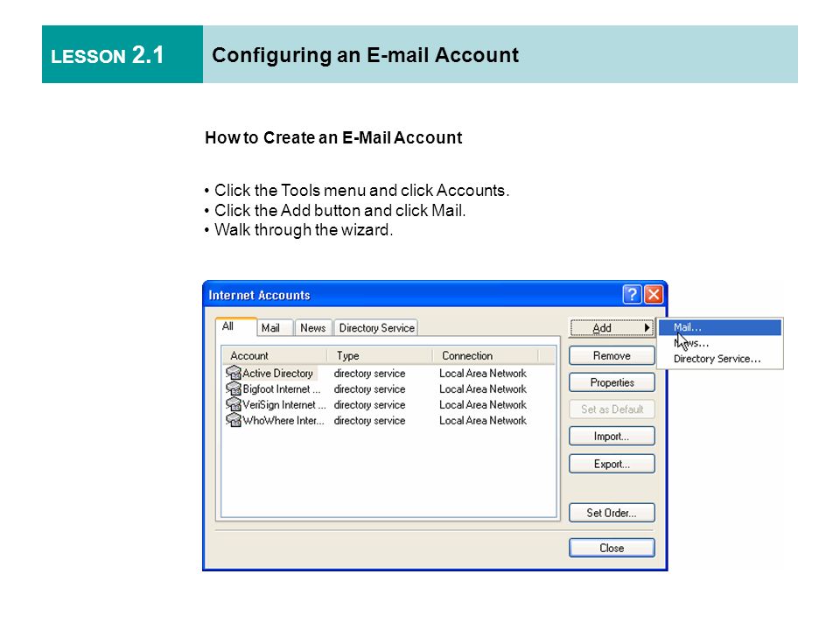Click the Export... button
Viewport: 840px width, 630px height.
coord(612,464)
